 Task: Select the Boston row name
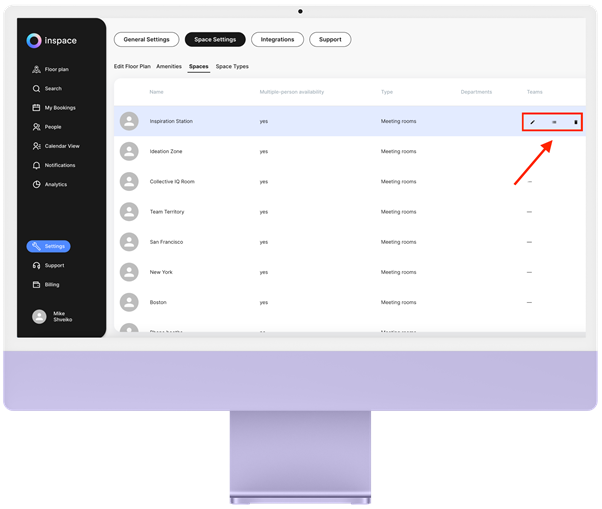[158, 302]
